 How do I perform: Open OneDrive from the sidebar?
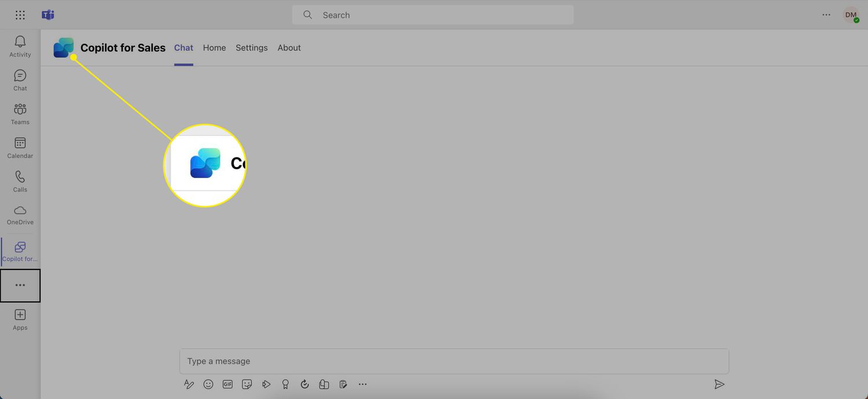[20, 215]
